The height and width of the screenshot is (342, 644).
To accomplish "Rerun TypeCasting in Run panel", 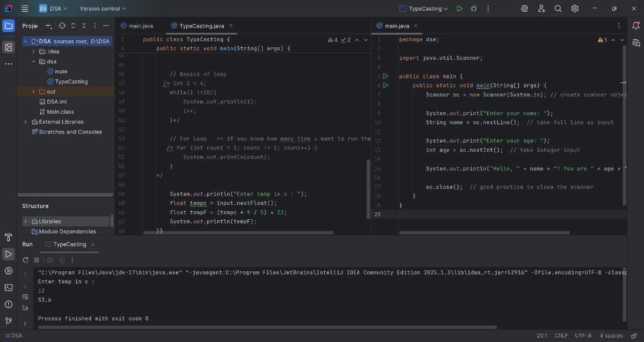I will 25,260.
